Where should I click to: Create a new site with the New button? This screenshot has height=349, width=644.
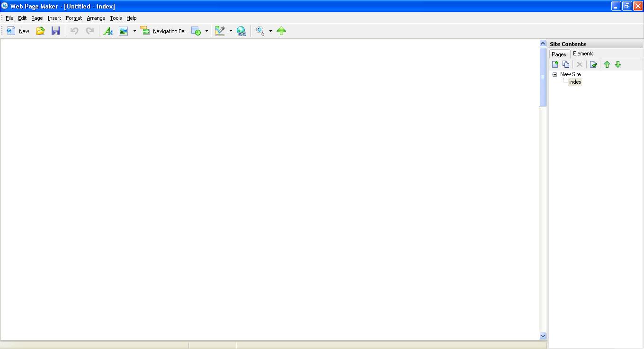18,31
